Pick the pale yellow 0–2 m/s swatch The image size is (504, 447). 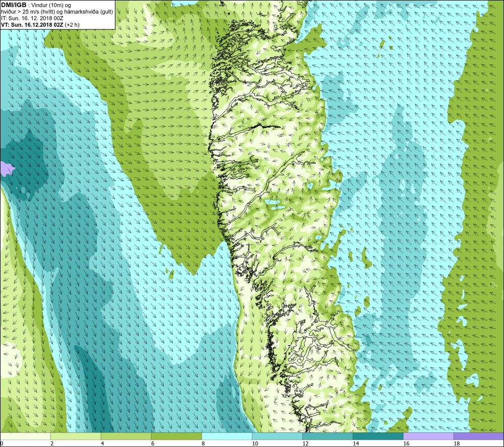(x=25, y=436)
